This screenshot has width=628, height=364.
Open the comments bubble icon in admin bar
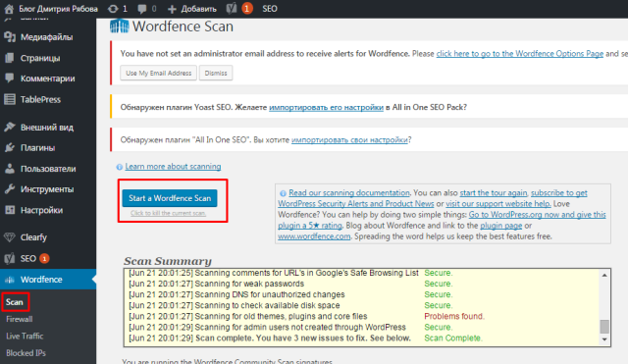click(141, 9)
